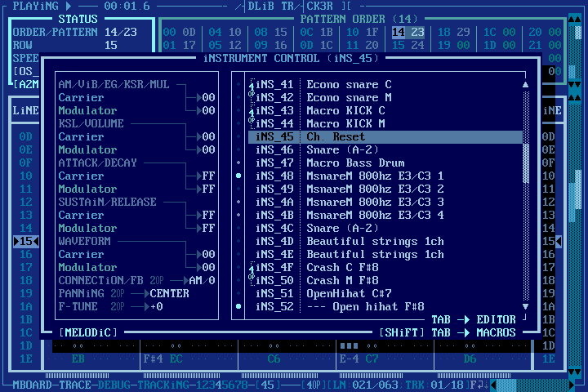Click PLAYiNG status play indicator
Image resolution: width=588 pixels, height=392 pixels.
point(42,6)
